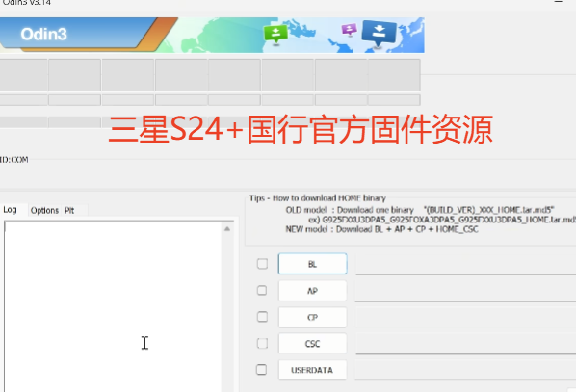Tick the BL checkbox
The width and height of the screenshot is (576, 392).
point(262,264)
